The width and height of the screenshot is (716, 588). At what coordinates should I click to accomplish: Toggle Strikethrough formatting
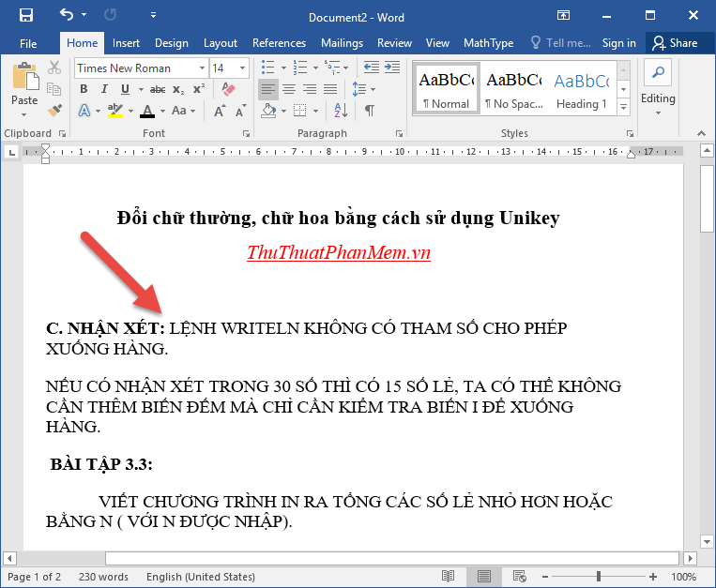[158, 89]
